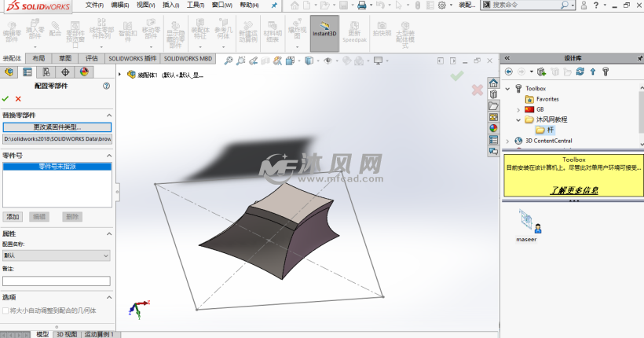Click the 更改紧固件类型 button
The height and width of the screenshot is (338, 644).
(57, 127)
